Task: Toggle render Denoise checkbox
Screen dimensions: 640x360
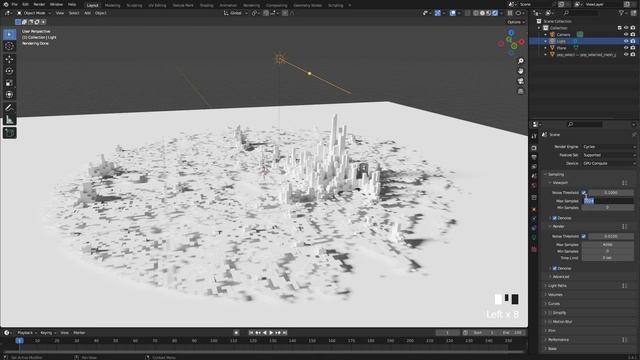Action: click(554, 268)
